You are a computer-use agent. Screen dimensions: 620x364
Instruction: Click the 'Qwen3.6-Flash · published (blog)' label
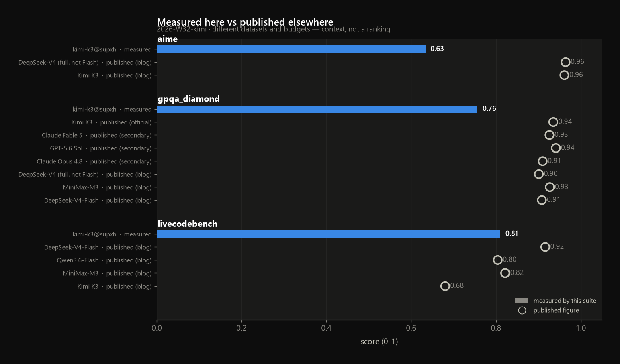click(104, 260)
